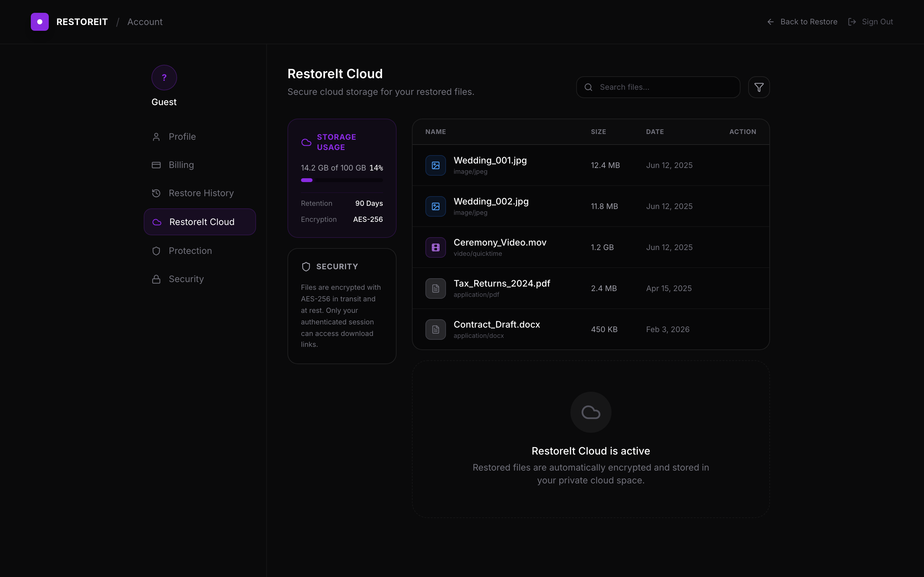Click the Security lock icon in sidebar
The width and height of the screenshot is (924, 577).
157,279
